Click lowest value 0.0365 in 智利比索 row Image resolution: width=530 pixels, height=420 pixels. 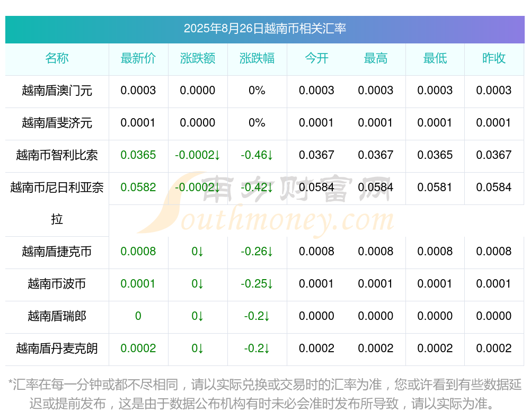click(435, 155)
